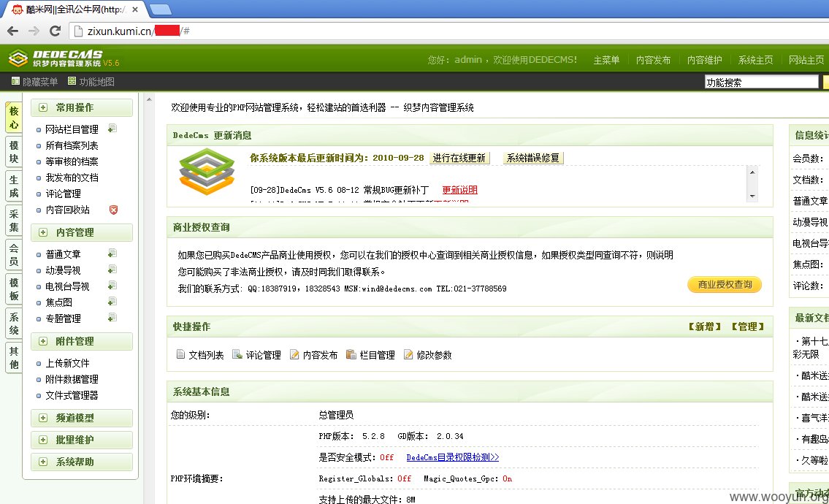Open 网站主页 in top navigation
The width and height of the screenshot is (829, 504).
[x=806, y=61]
